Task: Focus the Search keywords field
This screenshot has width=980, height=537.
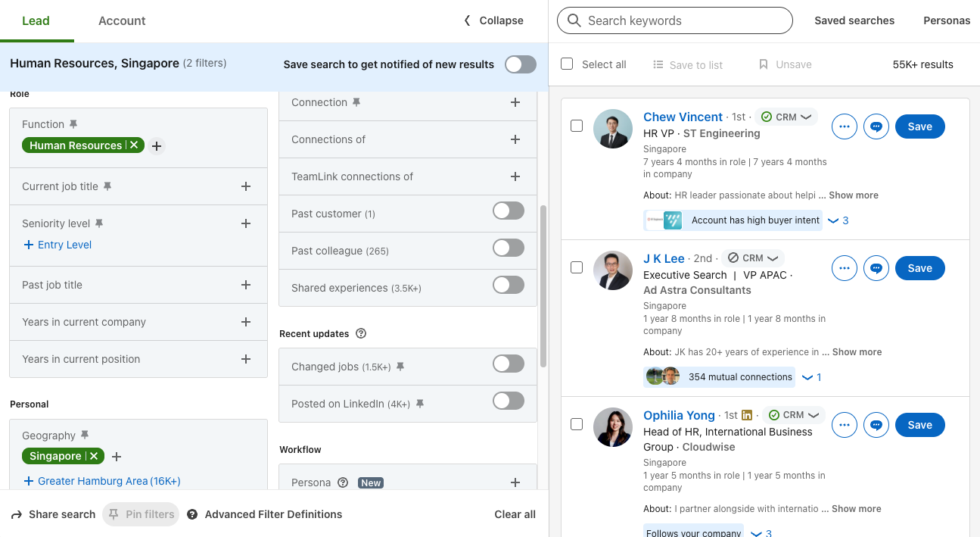Action: click(x=675, y=20)
